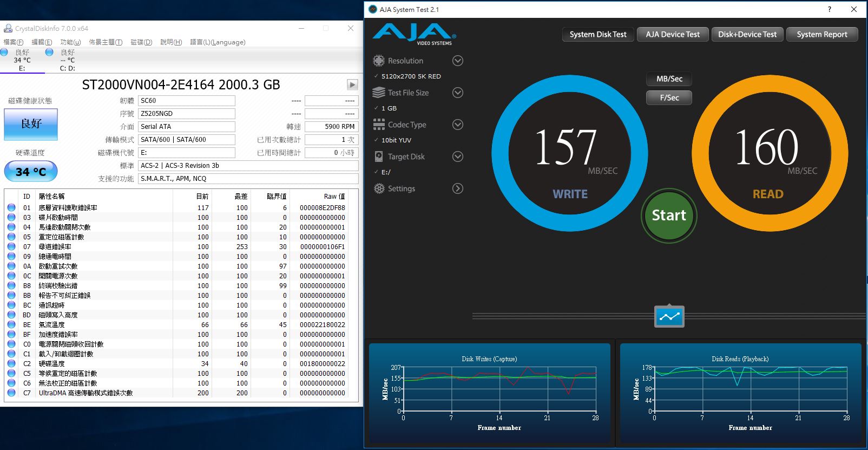Click the standard field ACS-2 | ACS-3
Screen dimensions: 868x450
click(x=248, y=166)
